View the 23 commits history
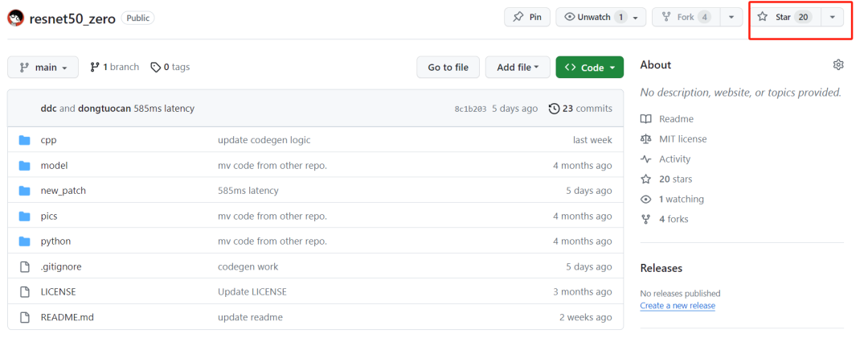 [581, 109]
